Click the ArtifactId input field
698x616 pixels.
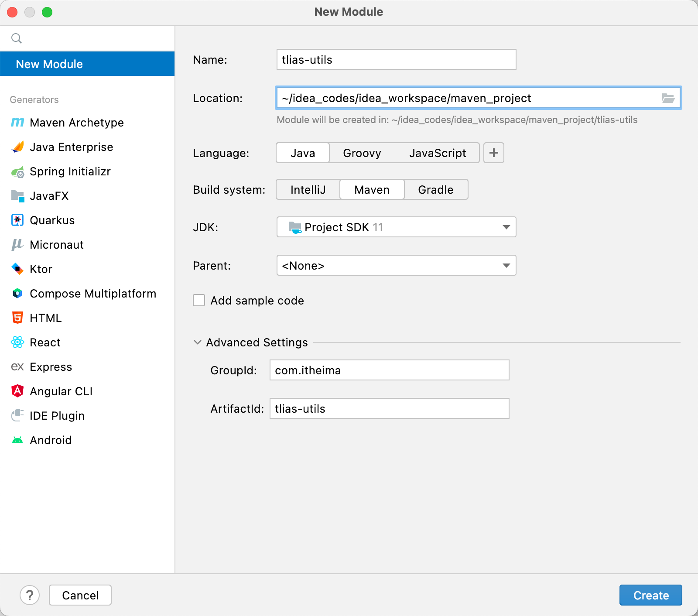[x=389, y=408]
